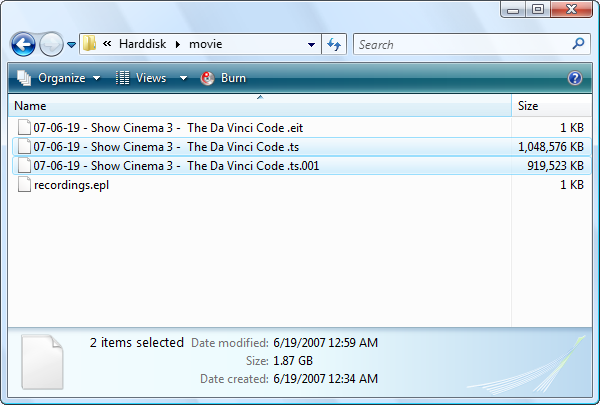Expand the Views dropdown arrow

point(184,78)
